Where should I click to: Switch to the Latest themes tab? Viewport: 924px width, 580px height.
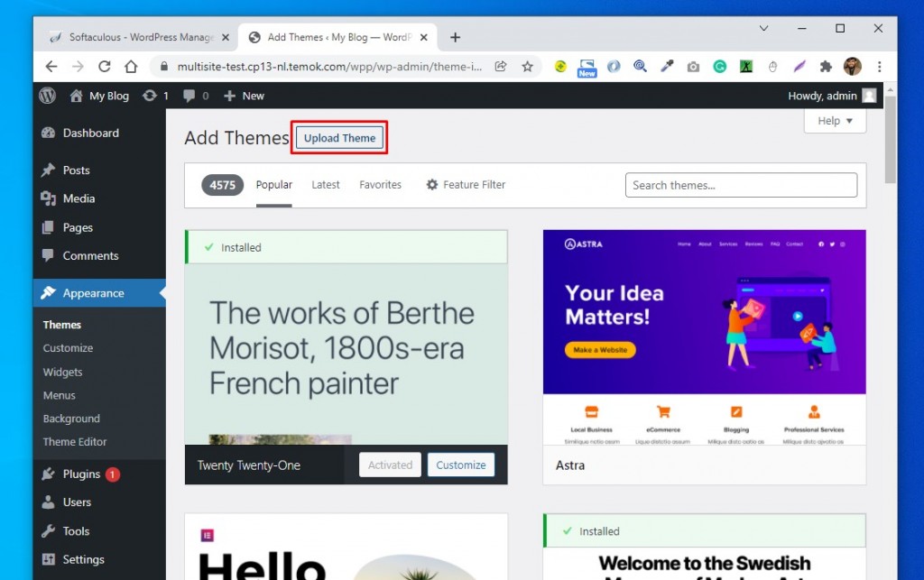[326, 185]
